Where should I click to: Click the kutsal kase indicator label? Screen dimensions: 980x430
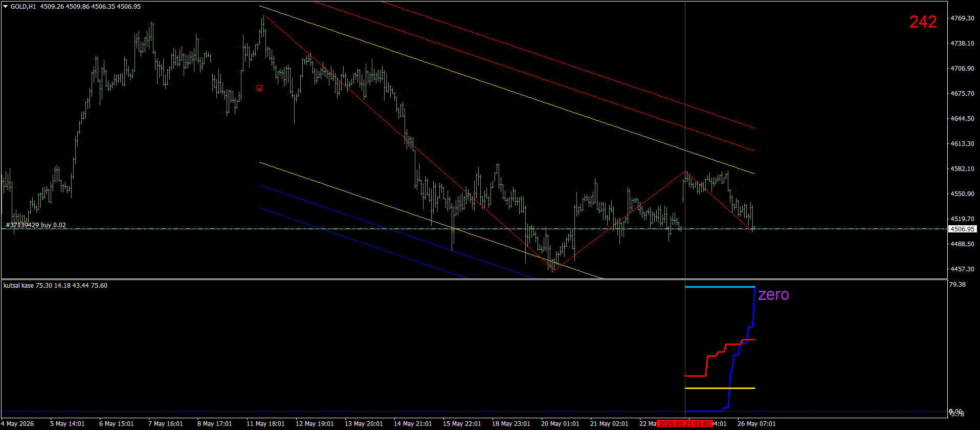point(19,286)
